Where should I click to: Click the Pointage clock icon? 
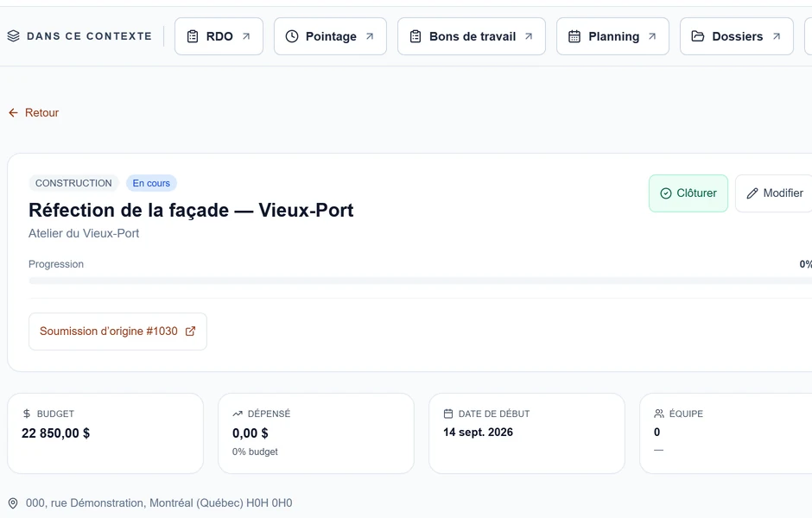[x=292, y=36]
